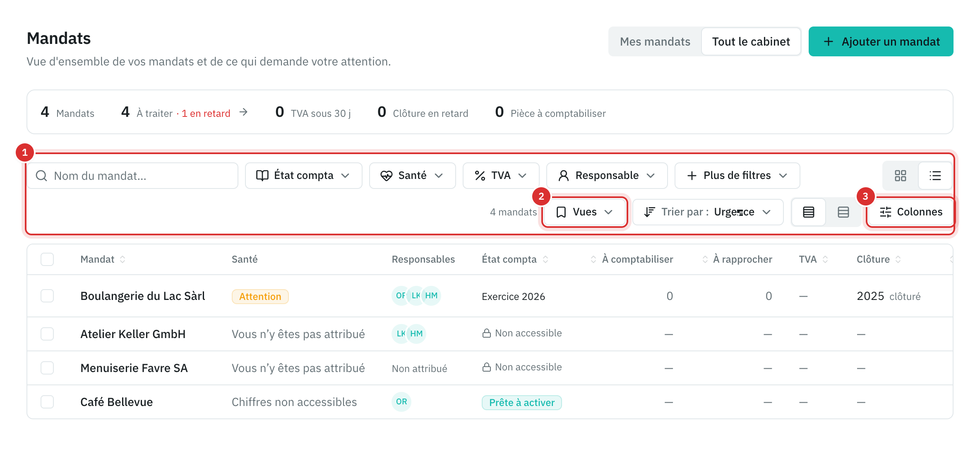Viewport: 980px width, 464px height.
Task: Sort by État compta column arrows
Action: (x=545, y=259)
